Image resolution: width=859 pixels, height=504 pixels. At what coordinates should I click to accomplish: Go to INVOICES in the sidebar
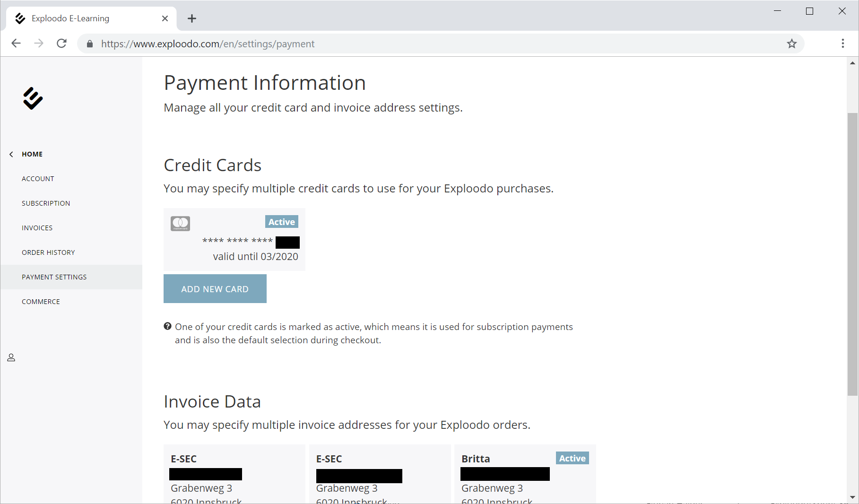(37, 228)
